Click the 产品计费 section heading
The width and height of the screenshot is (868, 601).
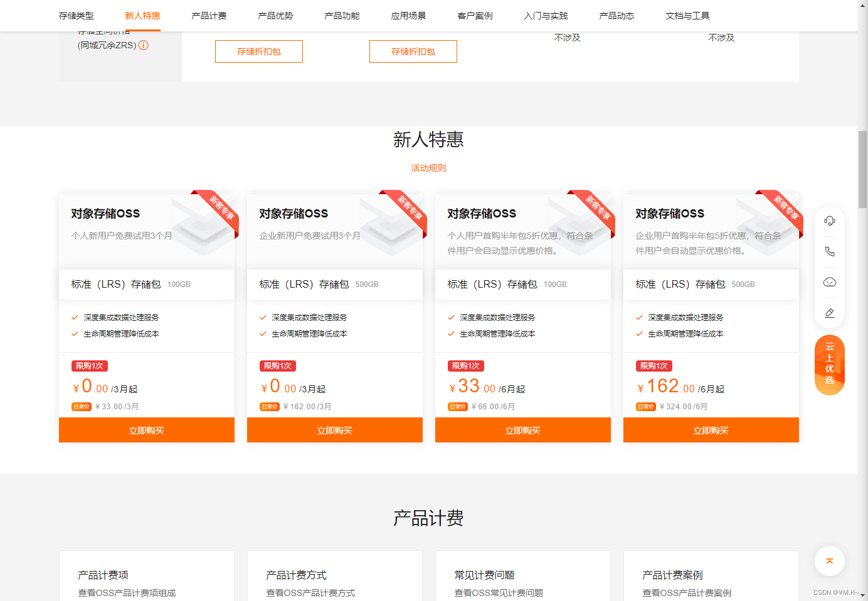(428, 518)
